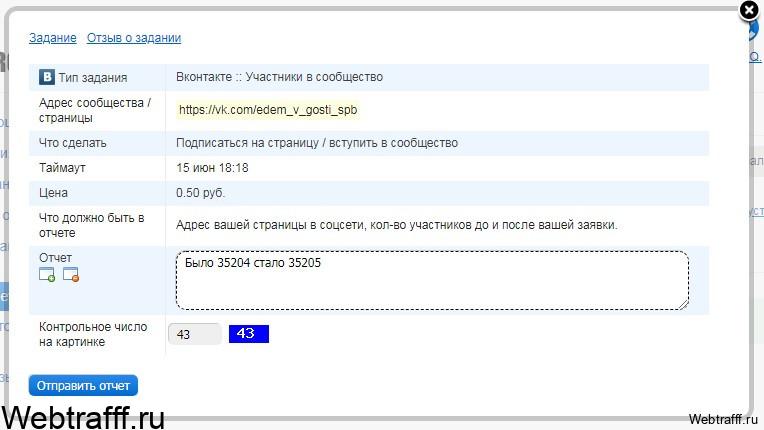764x430 pixels.
Task: Select text Вконтакте :: Участники в сообщество
Action: (279, 77)
